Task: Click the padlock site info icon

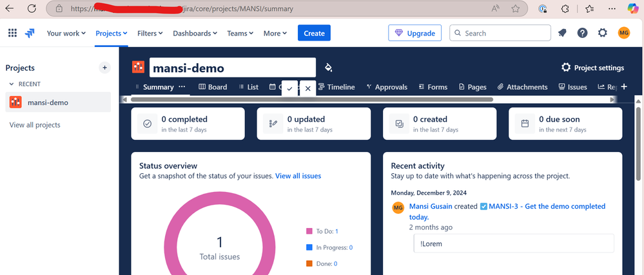Action: coord(59,8)
